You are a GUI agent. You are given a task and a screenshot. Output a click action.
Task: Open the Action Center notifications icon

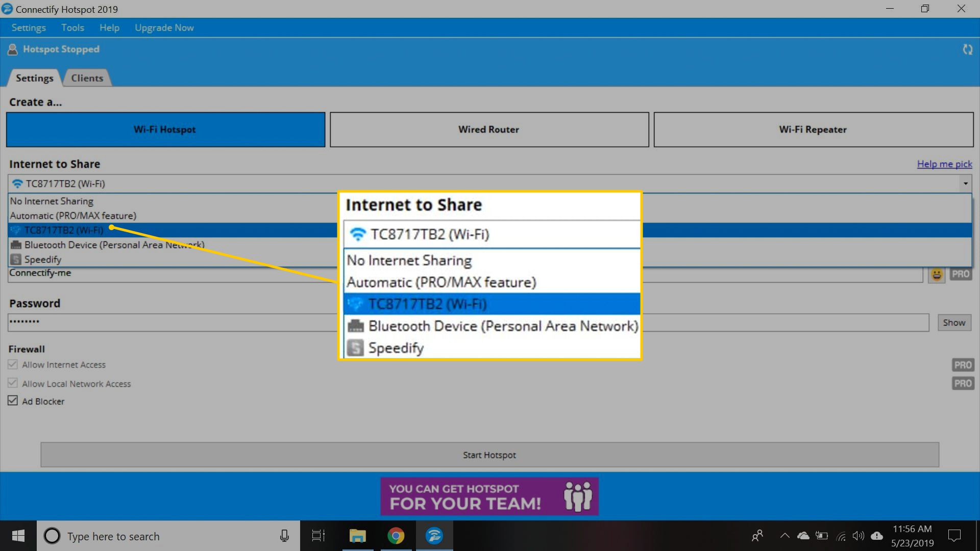coord(954,536)
